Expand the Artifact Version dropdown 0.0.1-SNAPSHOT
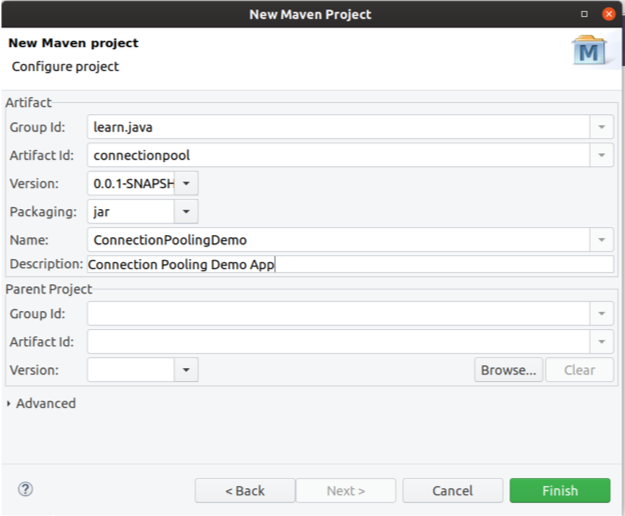The width and height of the screenshot is (625, 516). click(x=186, y=184)
